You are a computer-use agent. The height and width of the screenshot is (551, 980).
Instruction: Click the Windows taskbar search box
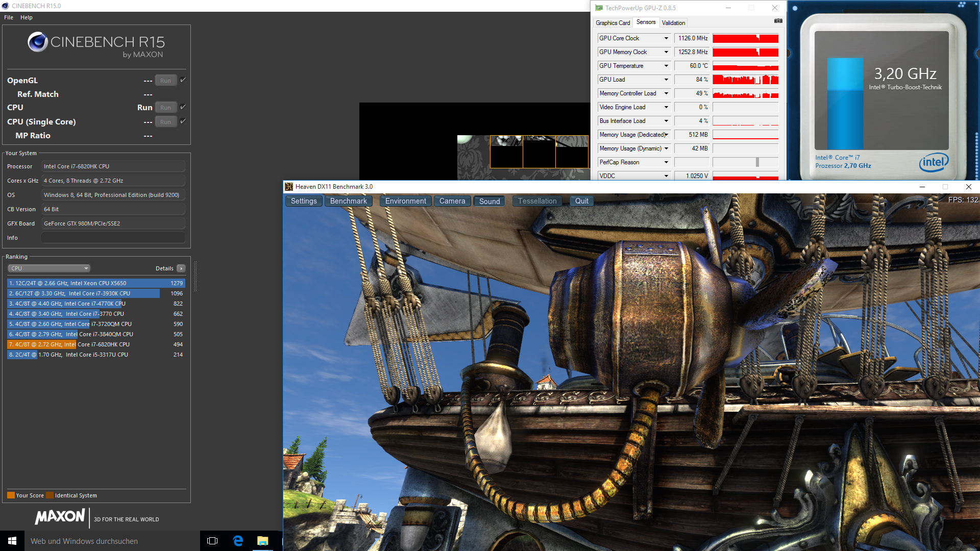point(112,541)
